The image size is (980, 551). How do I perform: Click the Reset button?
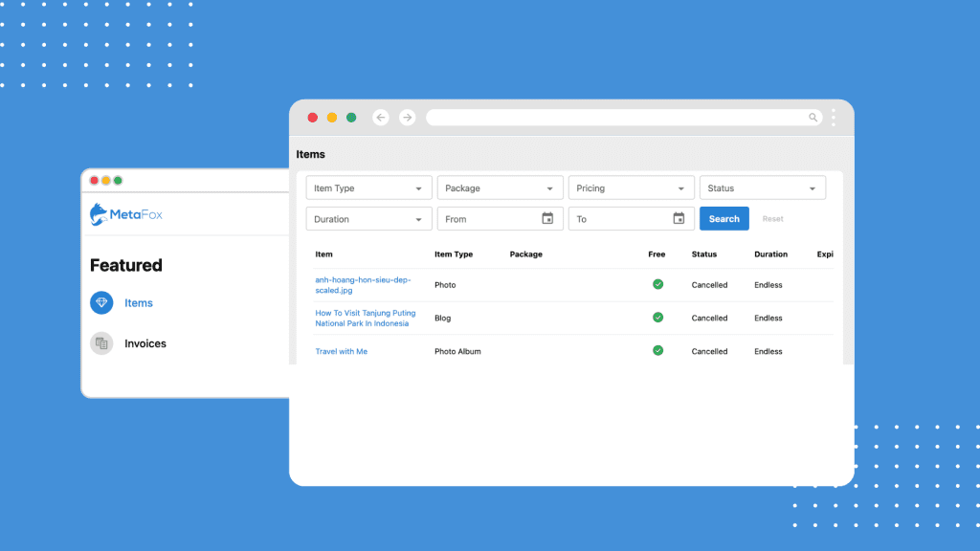[772, 219]
